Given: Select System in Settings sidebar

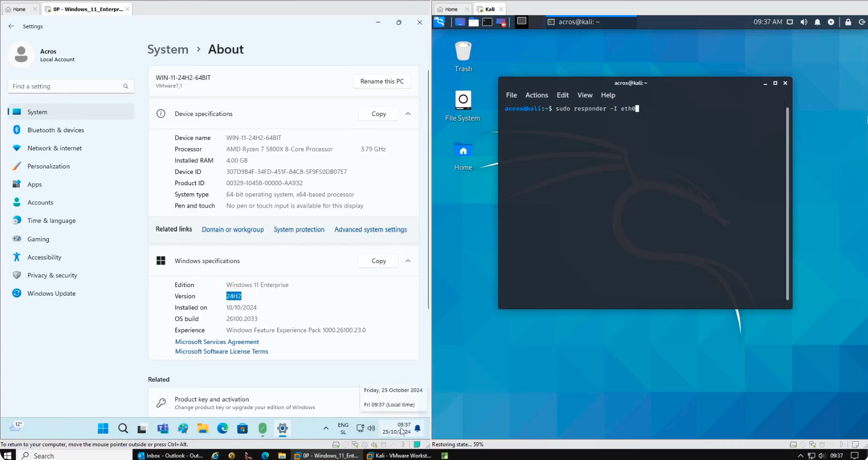Looking at the screenshot, I should [71, 112].
